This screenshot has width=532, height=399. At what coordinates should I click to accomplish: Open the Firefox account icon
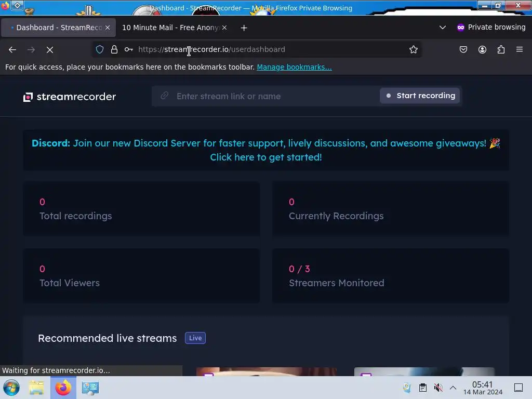(x=482, y=49)
